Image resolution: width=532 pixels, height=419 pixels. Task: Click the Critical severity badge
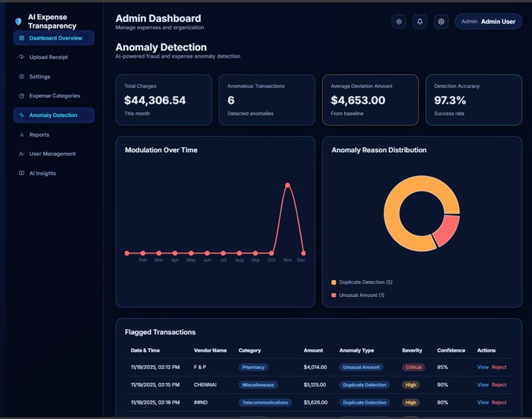[414, 367]
